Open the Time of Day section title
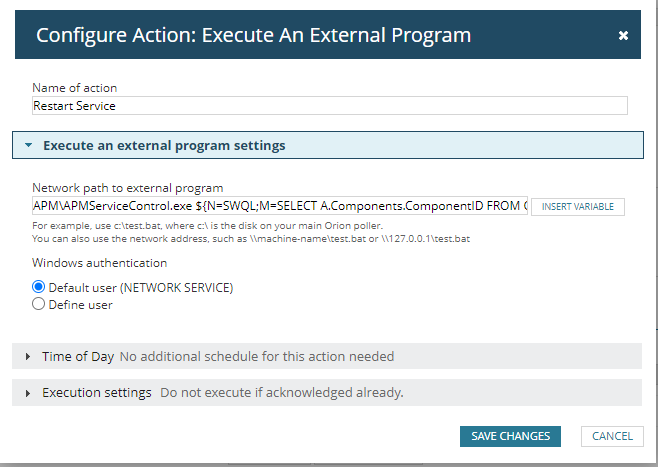Viewport: 658px width, 467px height. (x=77, y=357)
